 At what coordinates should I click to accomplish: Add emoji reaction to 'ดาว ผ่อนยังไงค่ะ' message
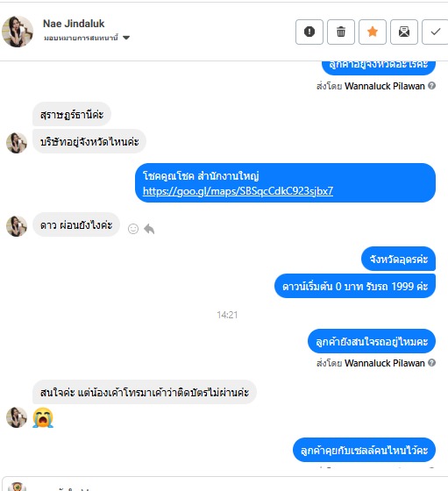coord(133,229)
